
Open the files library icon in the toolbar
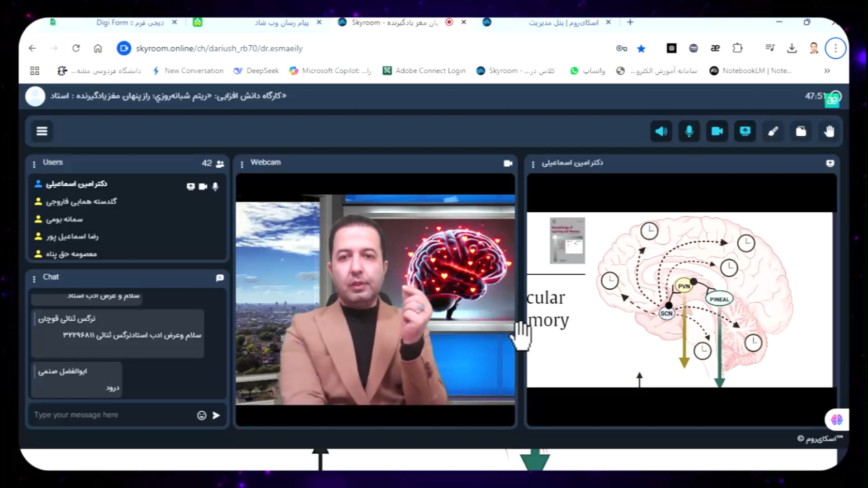pos(801,131)
